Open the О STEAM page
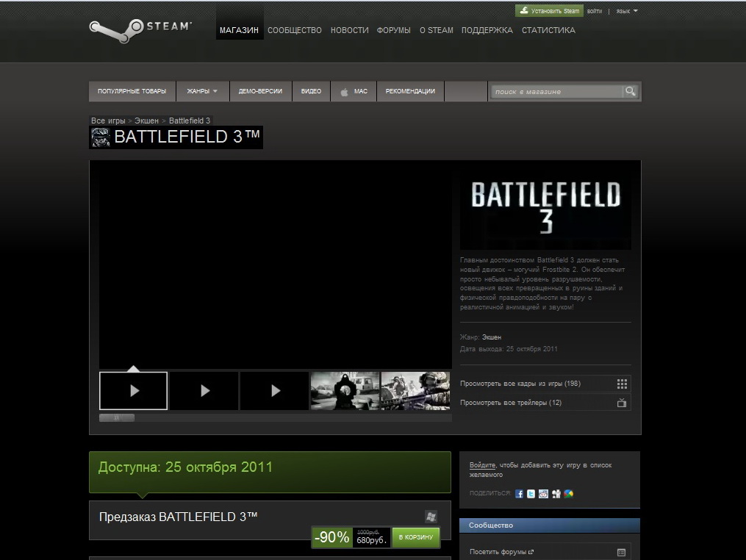 coord(437,30)
